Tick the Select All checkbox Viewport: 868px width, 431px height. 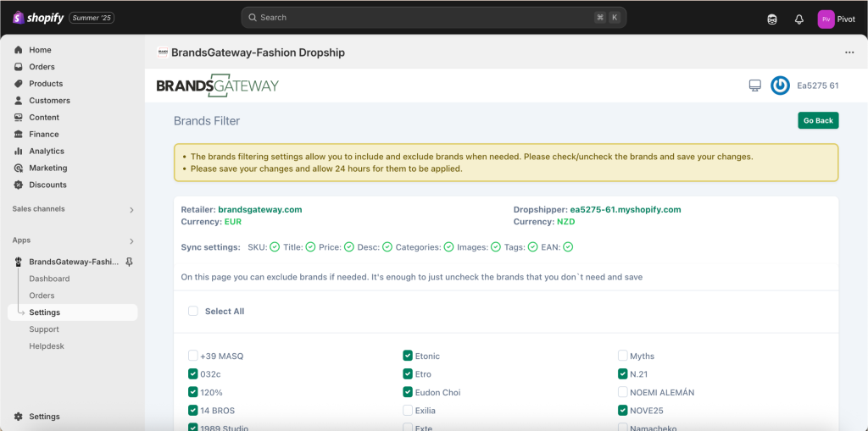pos(193,311)
